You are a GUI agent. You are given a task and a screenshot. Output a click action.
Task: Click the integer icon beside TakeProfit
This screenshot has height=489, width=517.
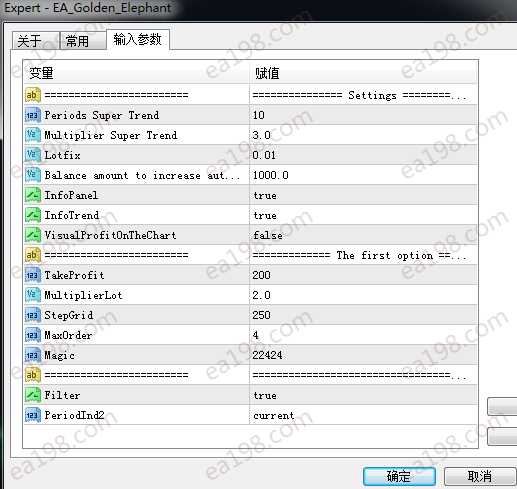33,275
